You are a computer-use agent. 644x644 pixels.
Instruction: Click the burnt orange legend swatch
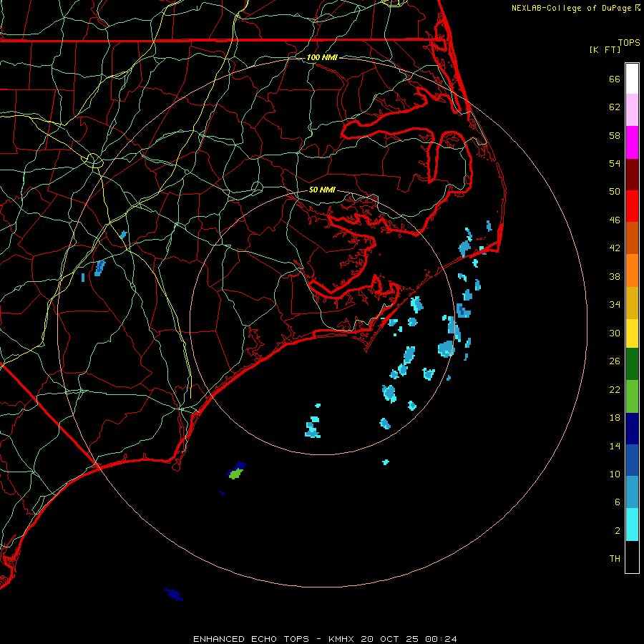(x=632, y=238)
